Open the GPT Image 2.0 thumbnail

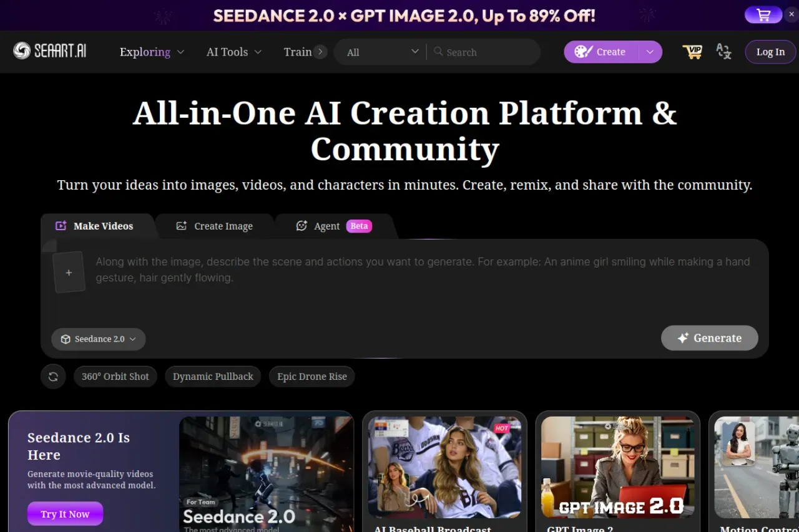pos(618,467)
